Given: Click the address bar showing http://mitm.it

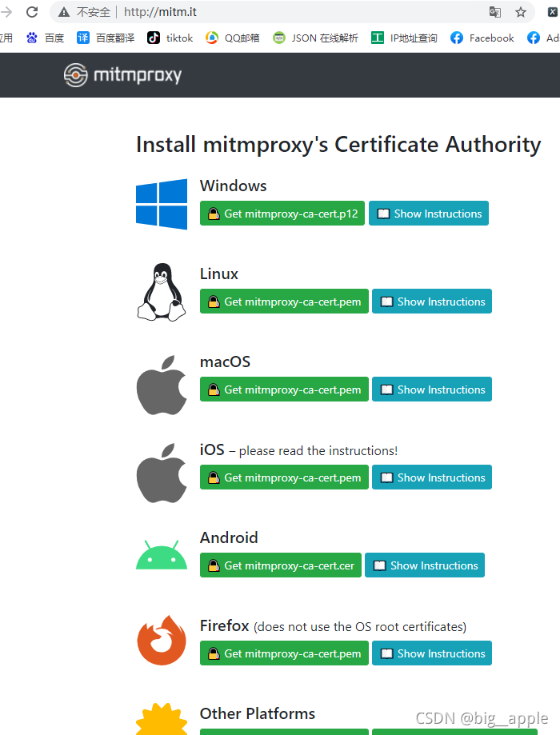Looking at the screenshot, I should pyautogui.click(x=292, y=12).
